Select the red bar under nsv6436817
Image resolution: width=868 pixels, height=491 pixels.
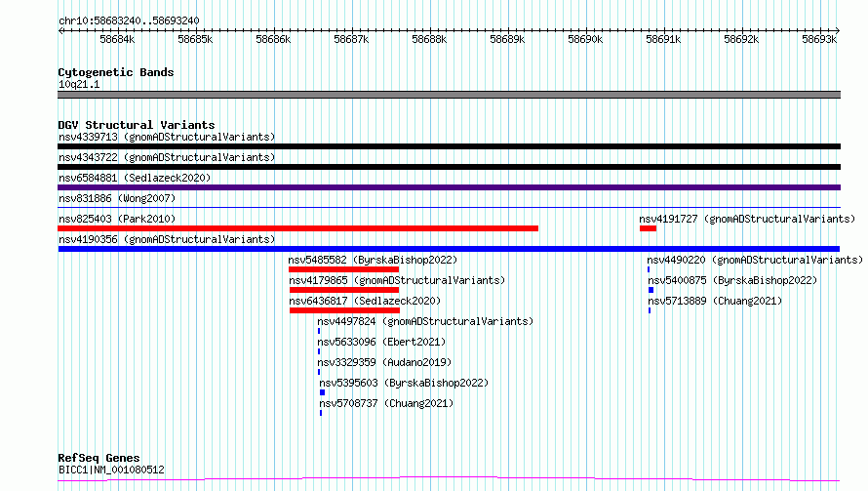[344, 310]
